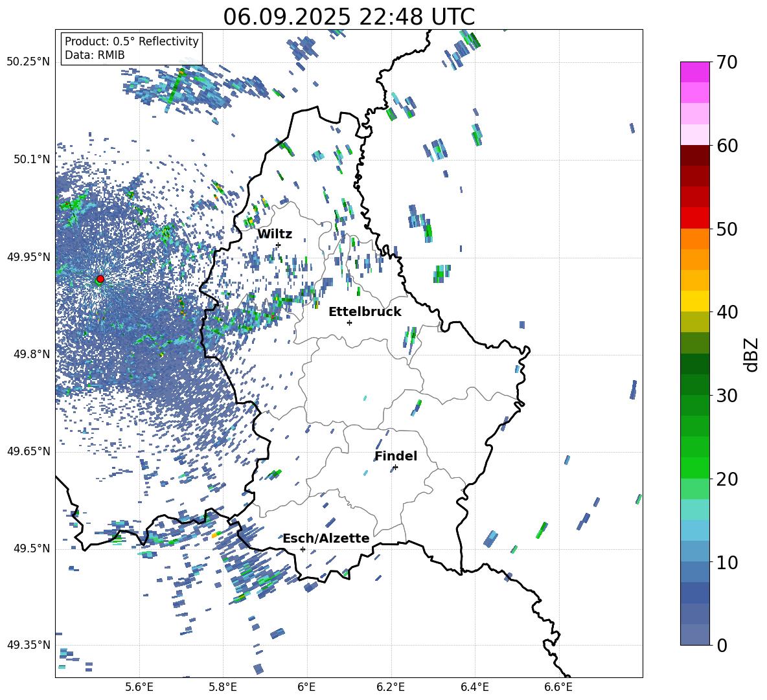Click the red radar site marker
This screenshot has width=767, height=700.
pos(100,279)
